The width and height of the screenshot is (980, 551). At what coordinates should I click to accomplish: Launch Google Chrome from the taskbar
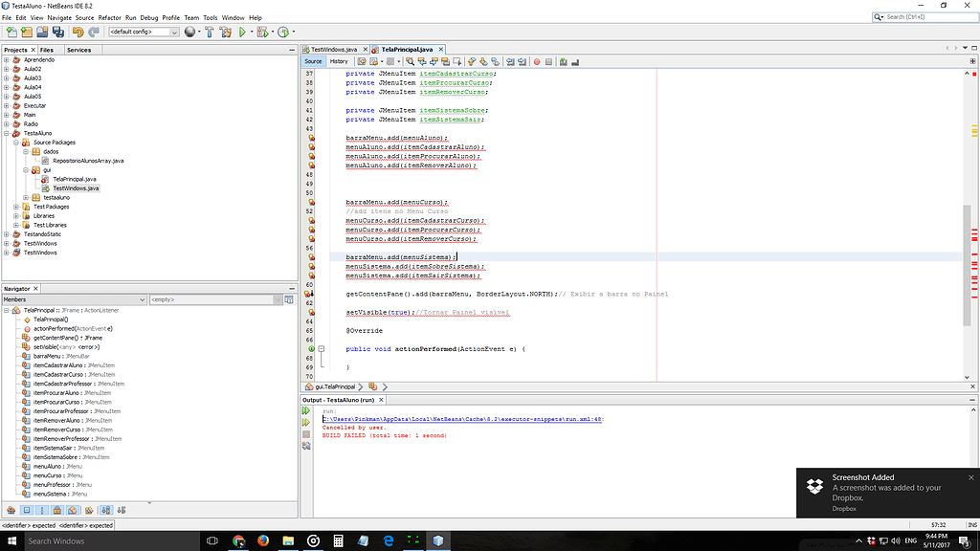click(x=238, y=540)
